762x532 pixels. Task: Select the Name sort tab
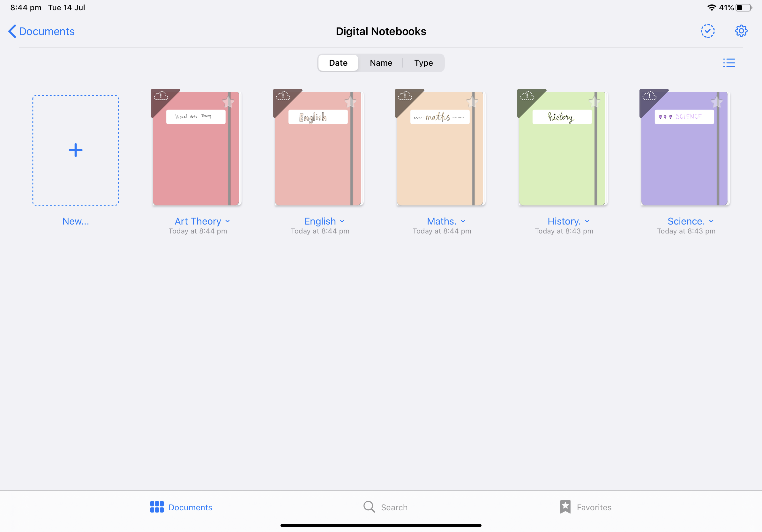[381, 63]
